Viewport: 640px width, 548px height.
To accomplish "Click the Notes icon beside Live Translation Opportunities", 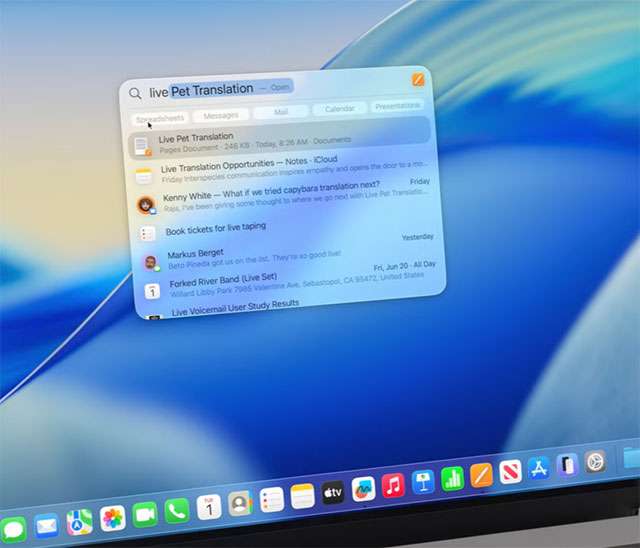I will [x=144, y=176].
